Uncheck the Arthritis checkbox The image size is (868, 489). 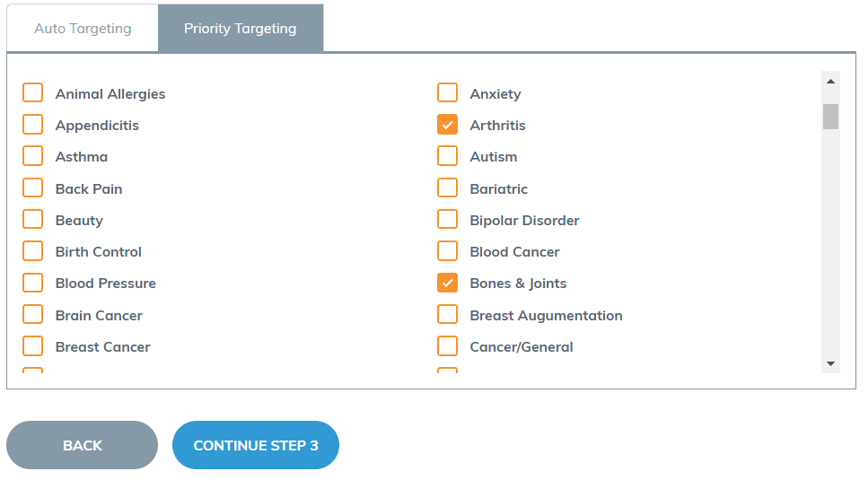click(x=447, y=125)
